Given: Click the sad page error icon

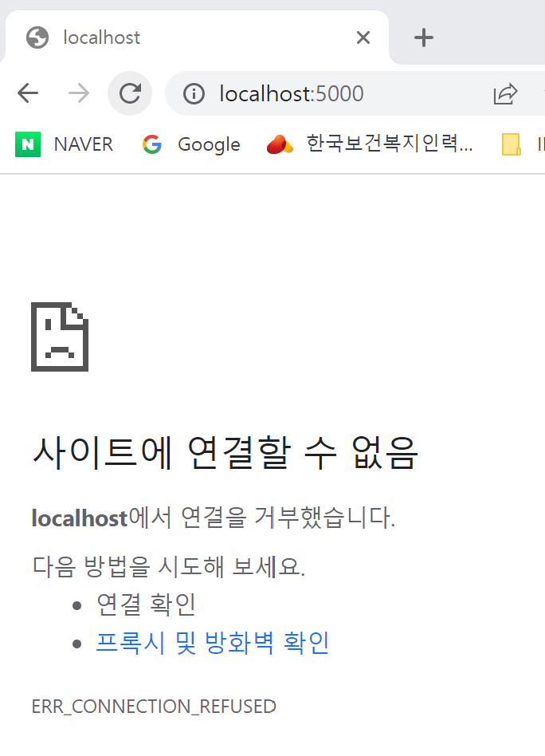Looking at the screenshot, I should point(60,337).
